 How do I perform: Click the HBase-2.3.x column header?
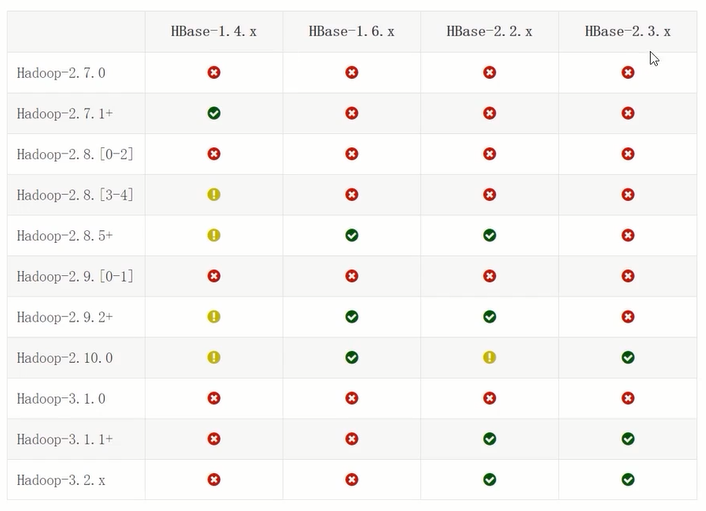coord(627,31)
